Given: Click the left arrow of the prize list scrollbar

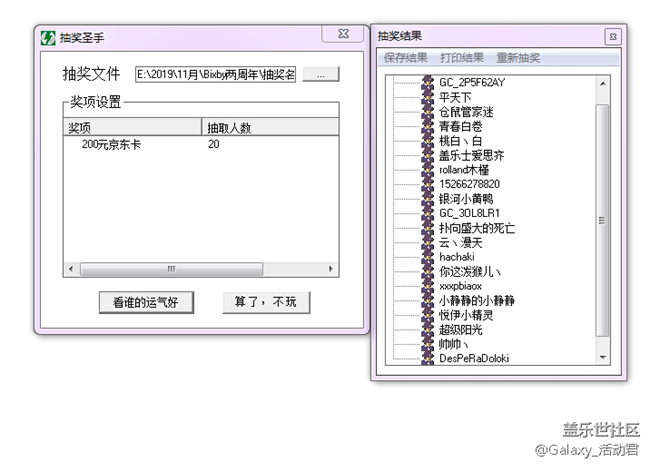Looking at the screenshot, I should pyautogui.click(x=71, y=269).
